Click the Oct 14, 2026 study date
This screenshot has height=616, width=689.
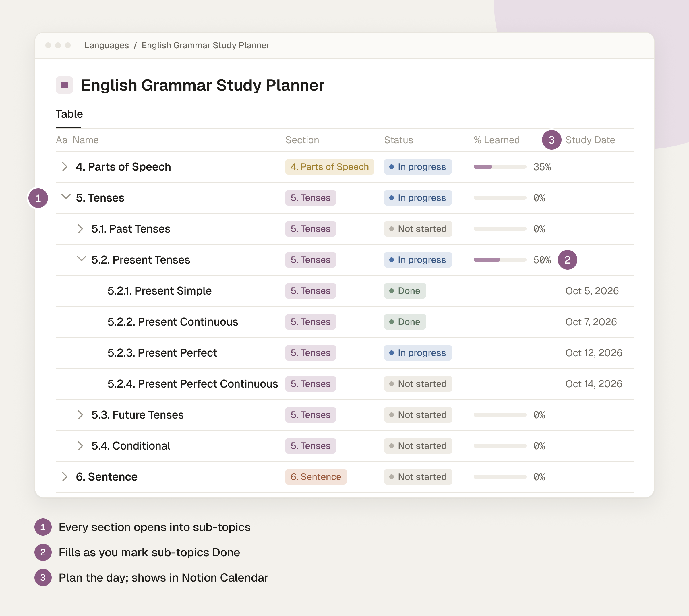pyautogui.click(x=594, y=384)
